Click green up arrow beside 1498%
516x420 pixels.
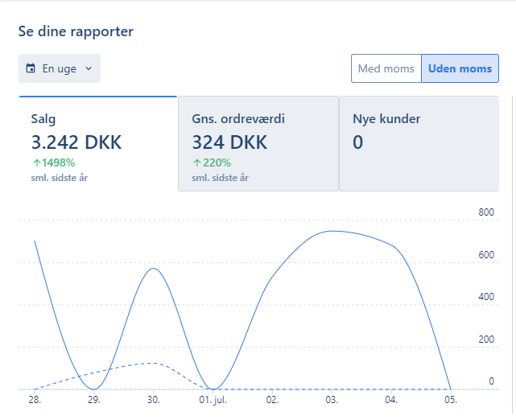[36, 163]
